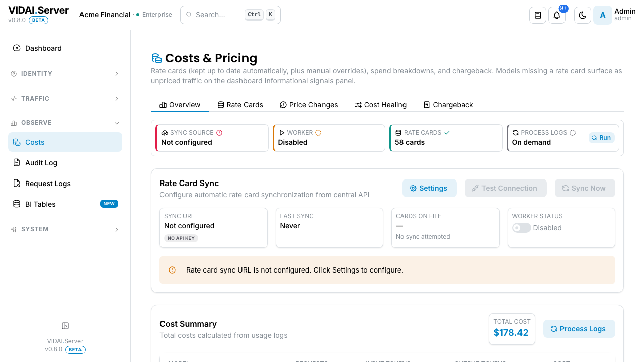Screen dimensions: 644x362
Task: Collapse the sidebar using the panel icon
Action: (65, 326)
